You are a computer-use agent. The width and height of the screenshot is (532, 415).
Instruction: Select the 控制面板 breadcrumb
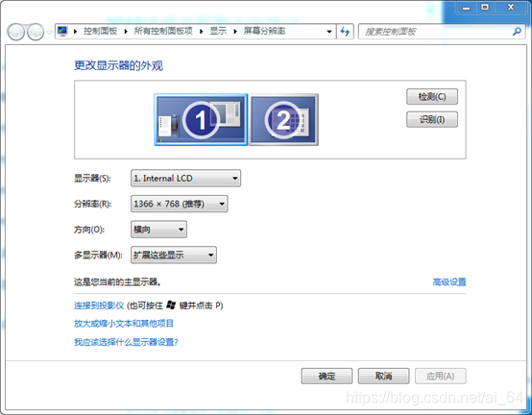coord(100,31)
